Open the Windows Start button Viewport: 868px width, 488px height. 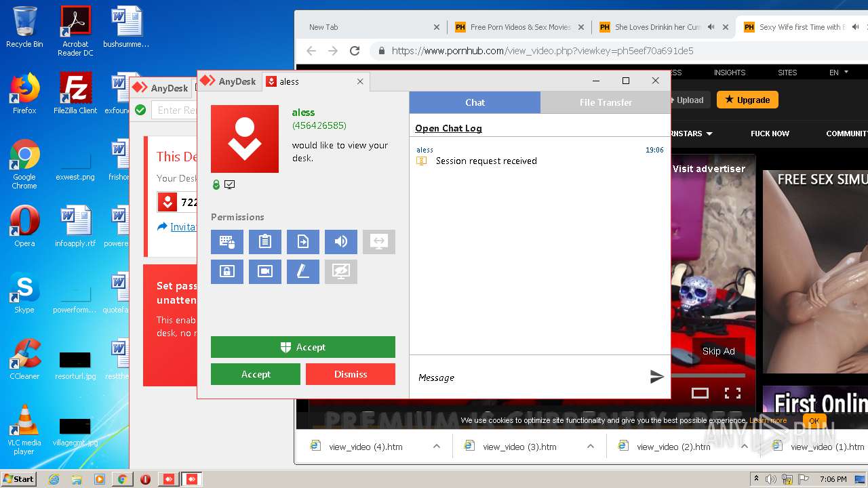(18, 479)
